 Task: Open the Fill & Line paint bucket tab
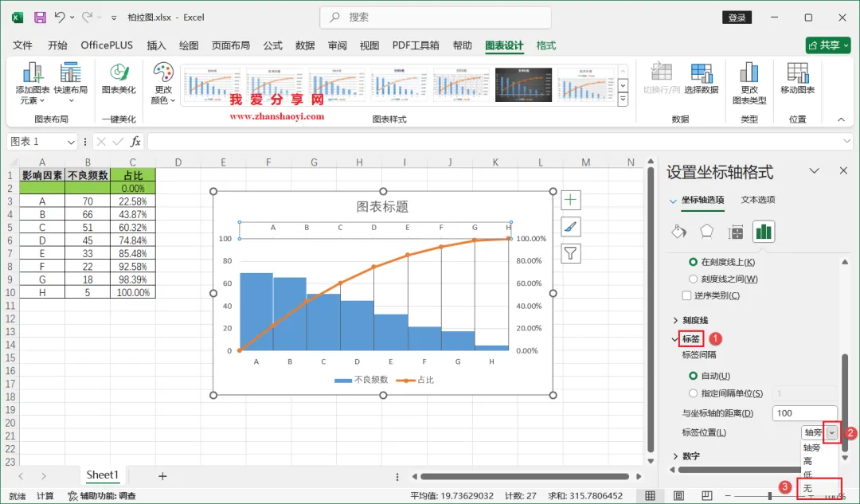678,232
